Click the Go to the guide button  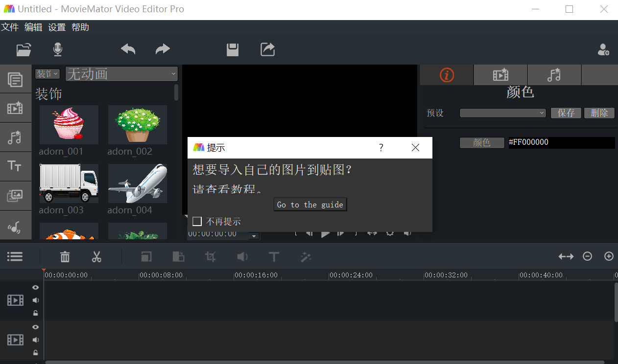tap(310, 204)
